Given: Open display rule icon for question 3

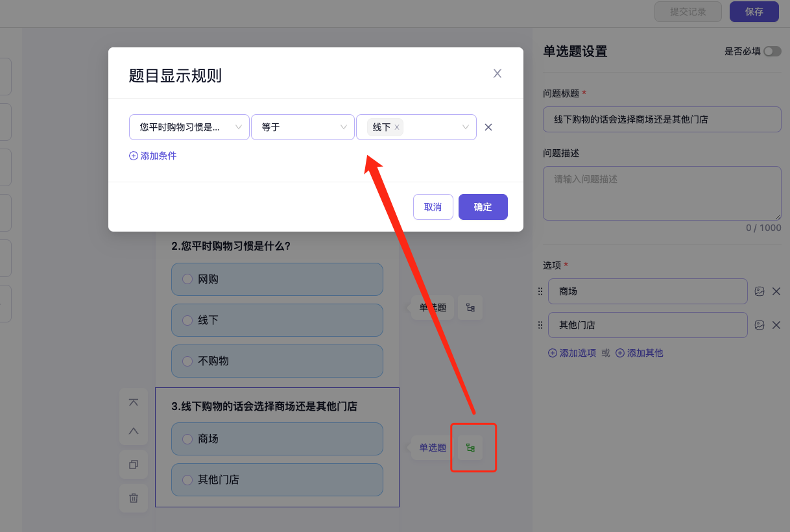Looking at the screenshot, I should point(470,448).
